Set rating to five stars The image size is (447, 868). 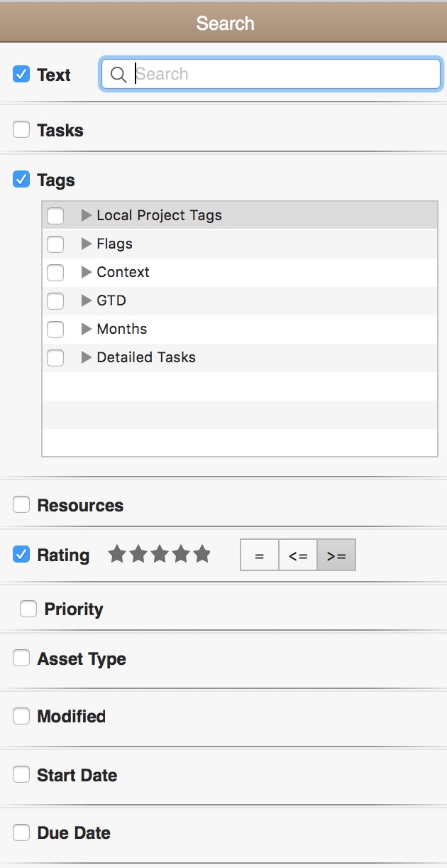(x=202, y=555)
